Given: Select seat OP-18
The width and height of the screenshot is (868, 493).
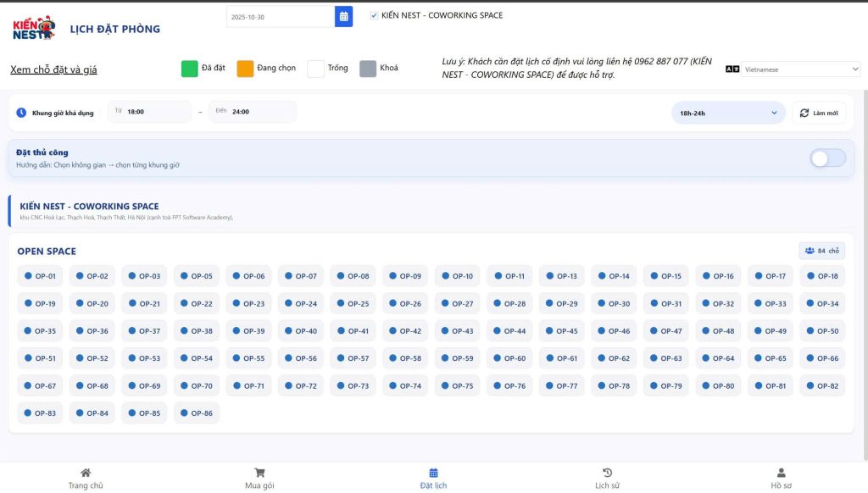Looking at the screenshot, I should point(822,276).
